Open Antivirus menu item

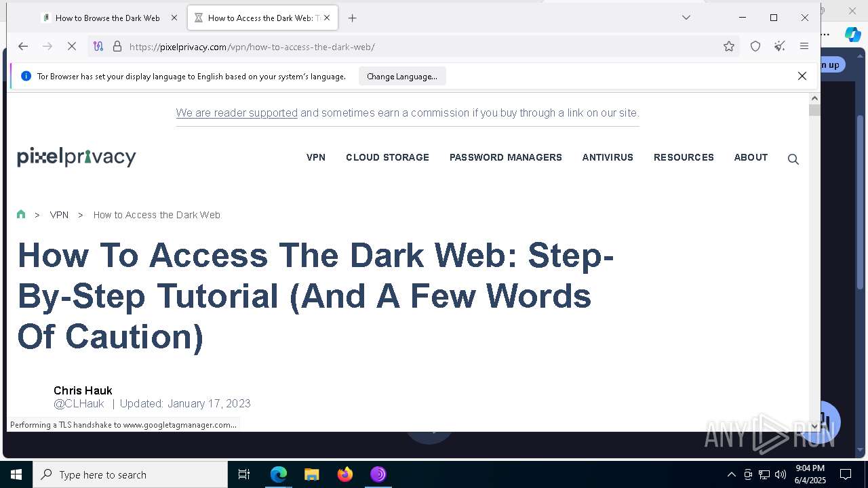tap(608, 157)
